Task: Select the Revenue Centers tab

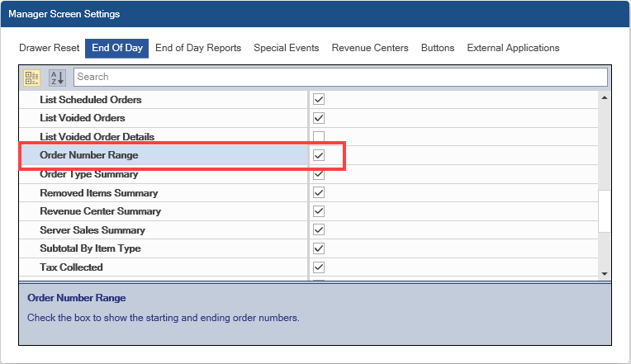Action: [370, 48]
